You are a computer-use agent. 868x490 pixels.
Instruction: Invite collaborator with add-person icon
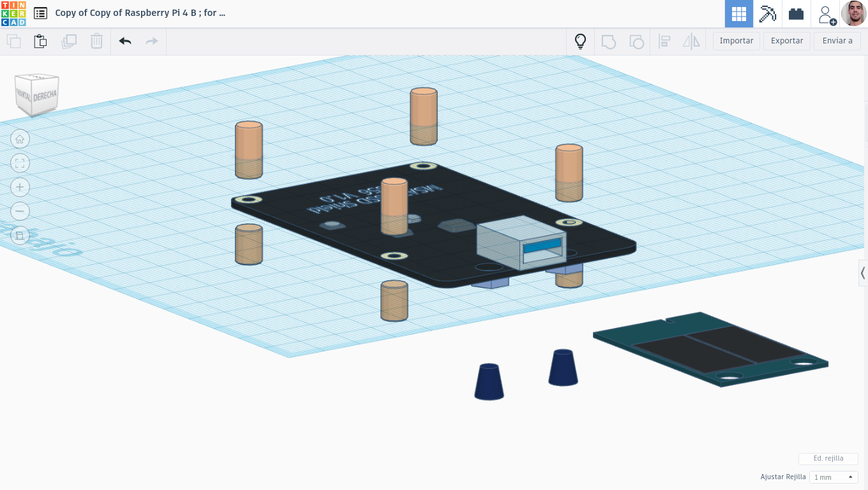click(x=827, y=14)
